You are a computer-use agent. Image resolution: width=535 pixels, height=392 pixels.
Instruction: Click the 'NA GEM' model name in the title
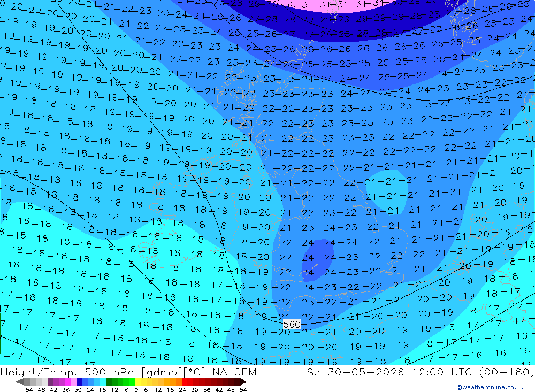234,372
